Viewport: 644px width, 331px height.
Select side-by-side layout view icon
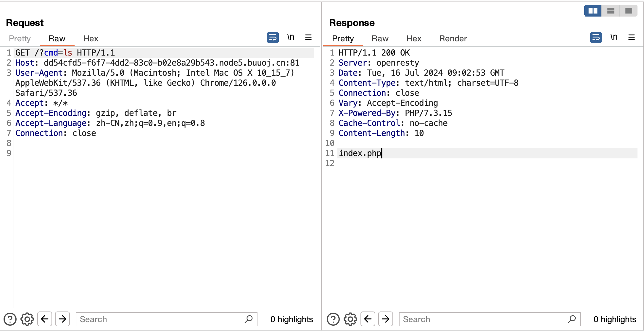click(593, 11)
